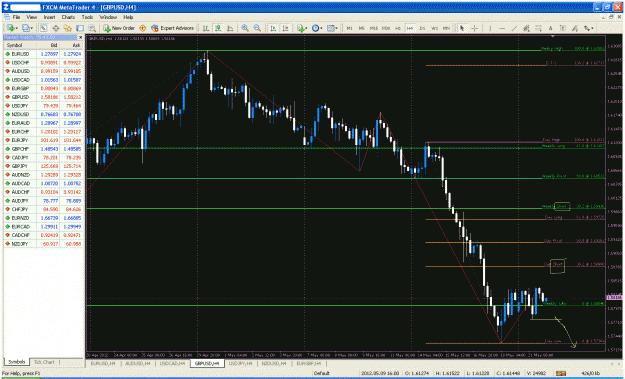Select the Horizontal Line drawing tool
625x379 pixels.
pyautogui.click(x=502, y=28)
